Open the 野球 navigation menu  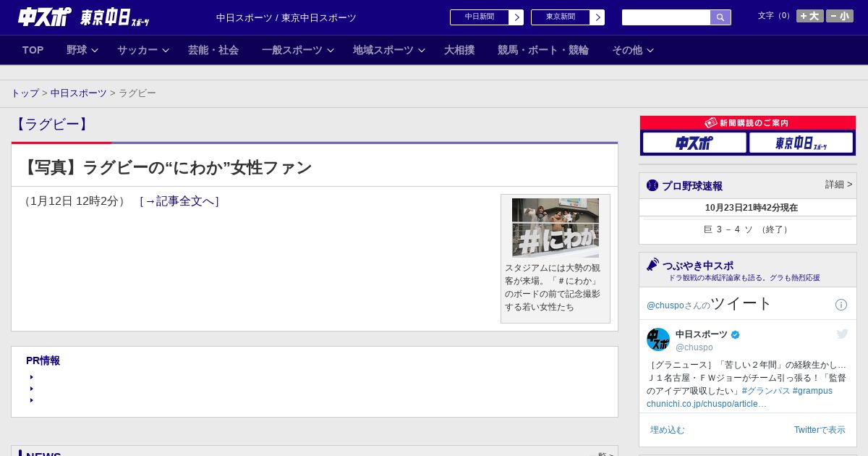tap(77, 50)
